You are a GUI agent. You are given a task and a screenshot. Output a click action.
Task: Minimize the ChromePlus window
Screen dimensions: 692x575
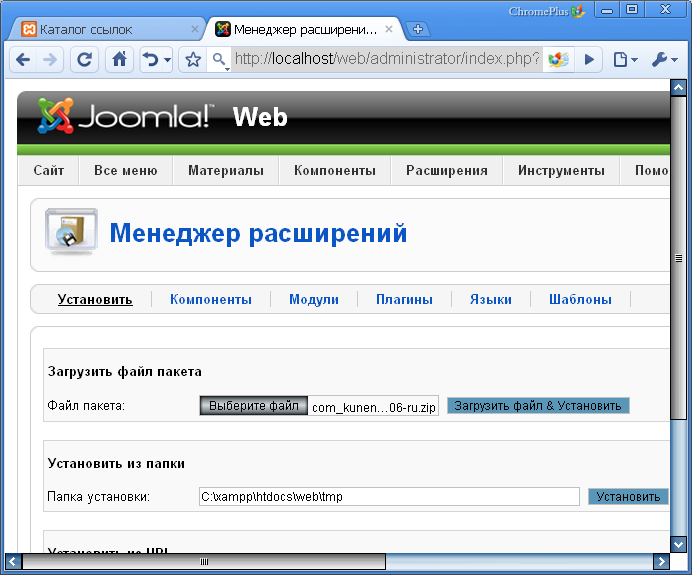607,10
